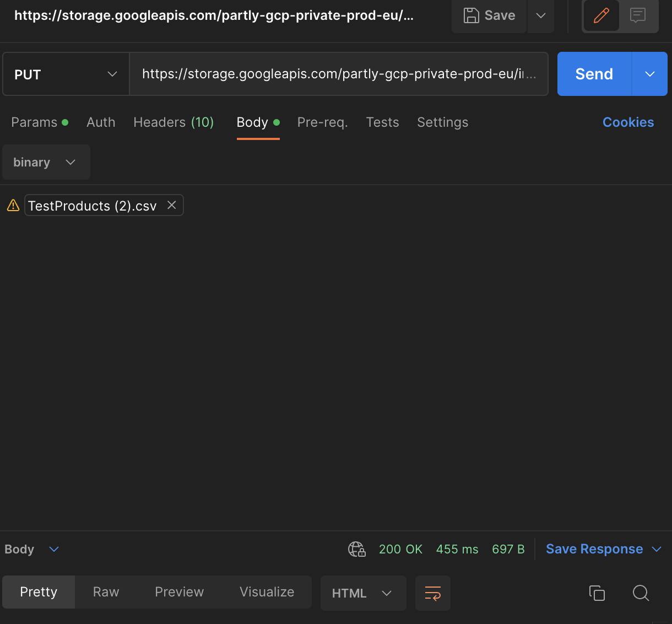Open the comments panel icon
The width and height of the screenshot is (672, 624).
pyautogui.click(x=638, y=15)
